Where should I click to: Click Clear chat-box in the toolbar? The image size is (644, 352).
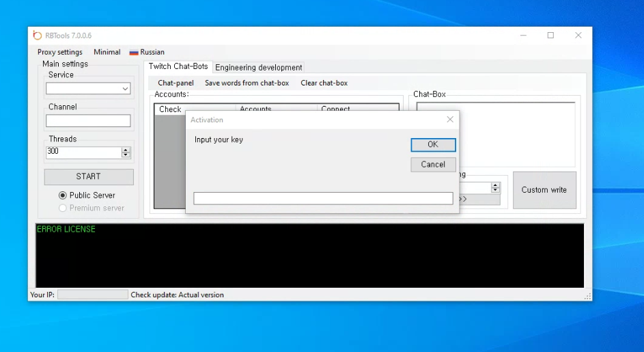(324, 83)
